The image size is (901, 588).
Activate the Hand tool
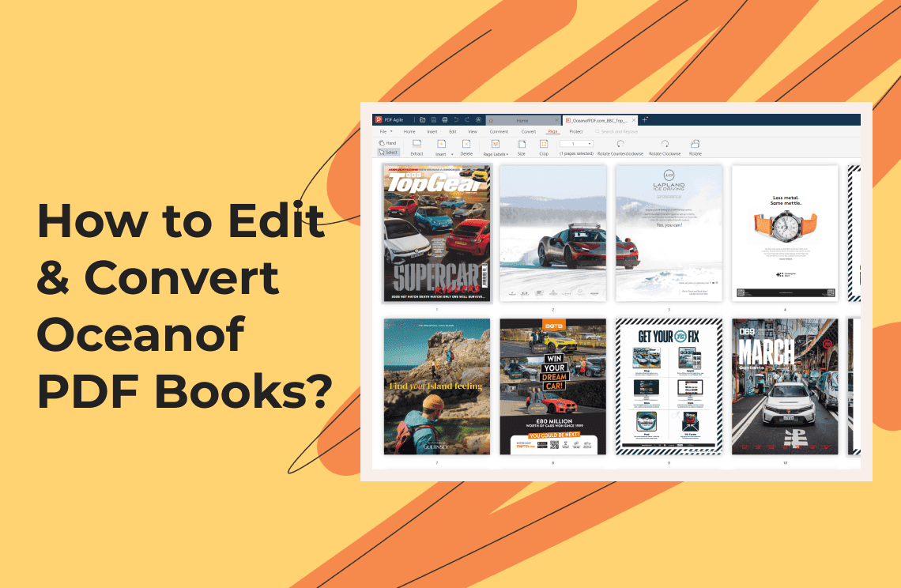click(x=388, y=142)
